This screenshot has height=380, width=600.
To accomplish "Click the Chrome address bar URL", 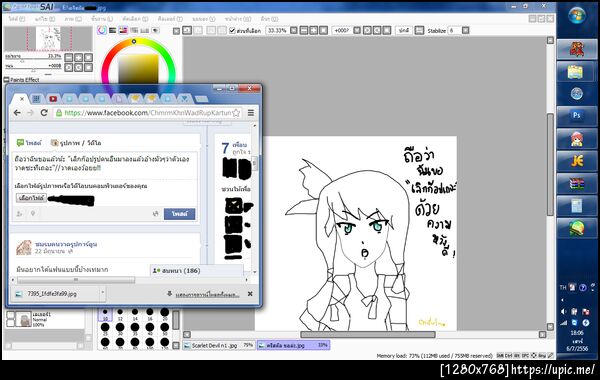I will [147, 113].
